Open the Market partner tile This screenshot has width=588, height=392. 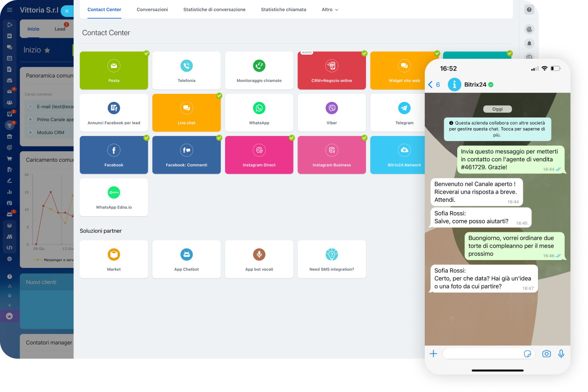(114, 259)
